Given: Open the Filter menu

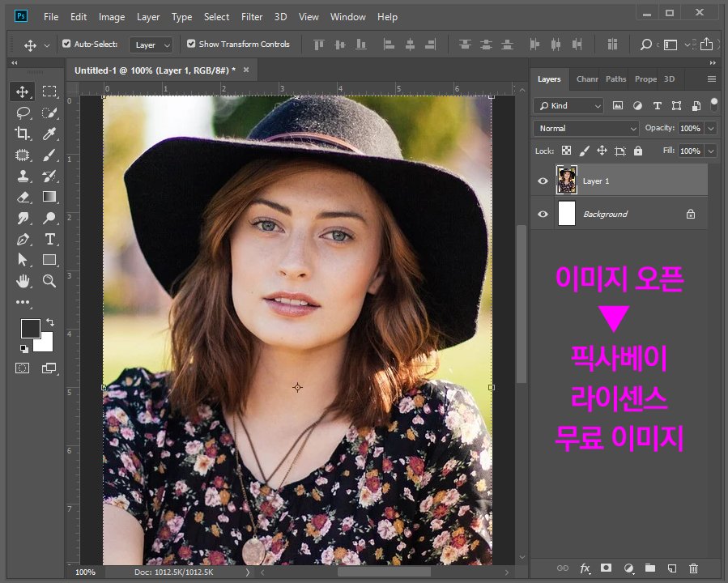Looking at the screenshot, I should pos(252,16).
